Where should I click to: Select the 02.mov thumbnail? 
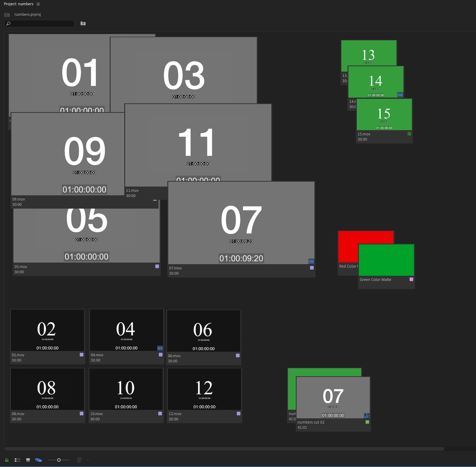point(48,330)
